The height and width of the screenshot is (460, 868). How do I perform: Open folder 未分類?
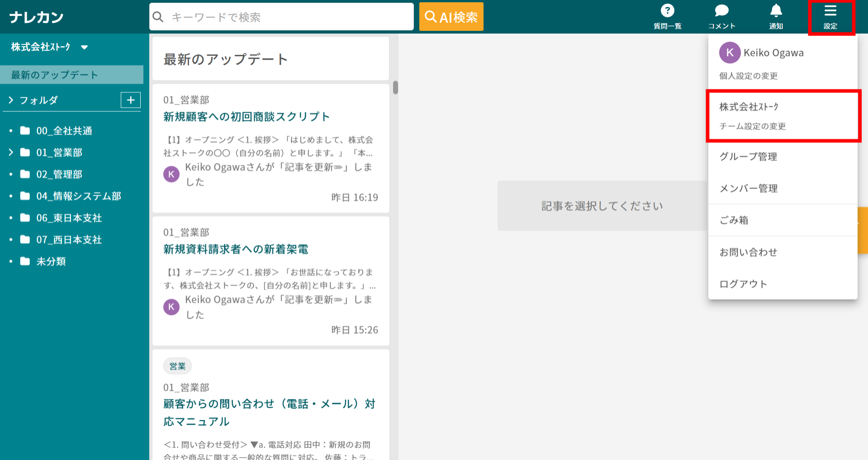coord(51,261)
